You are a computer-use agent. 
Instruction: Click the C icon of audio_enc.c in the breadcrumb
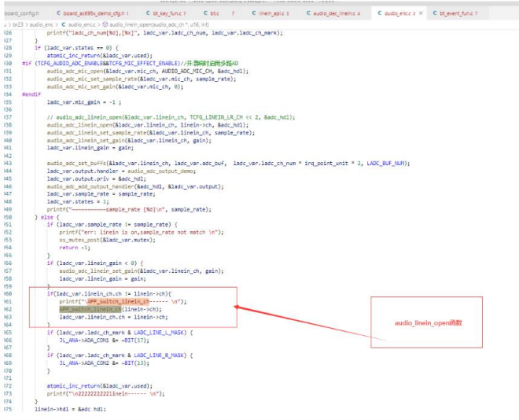[64, 24]
